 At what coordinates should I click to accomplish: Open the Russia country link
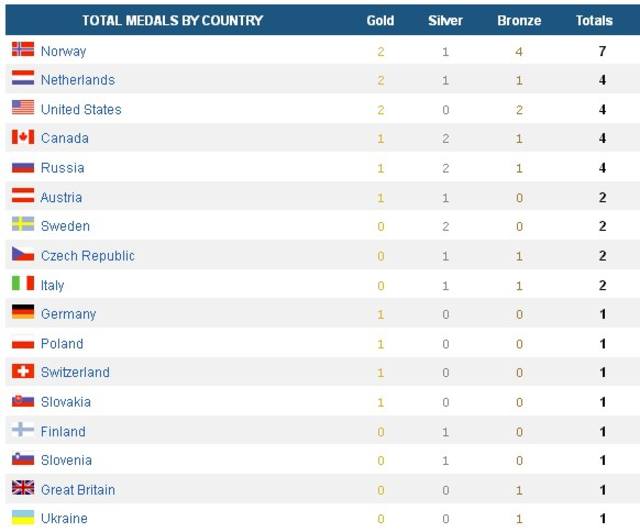click(x=62, y=168)
